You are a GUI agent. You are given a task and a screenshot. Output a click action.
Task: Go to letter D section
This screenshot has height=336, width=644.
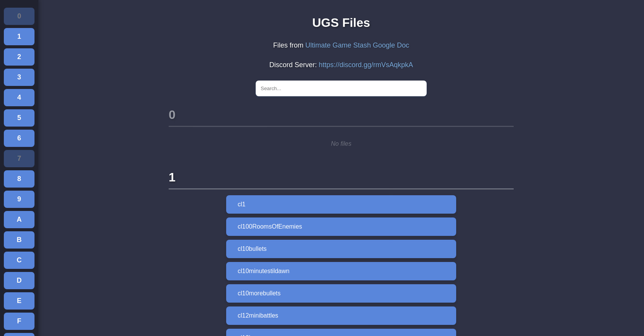pyautogui.click(x=19, y=280)
